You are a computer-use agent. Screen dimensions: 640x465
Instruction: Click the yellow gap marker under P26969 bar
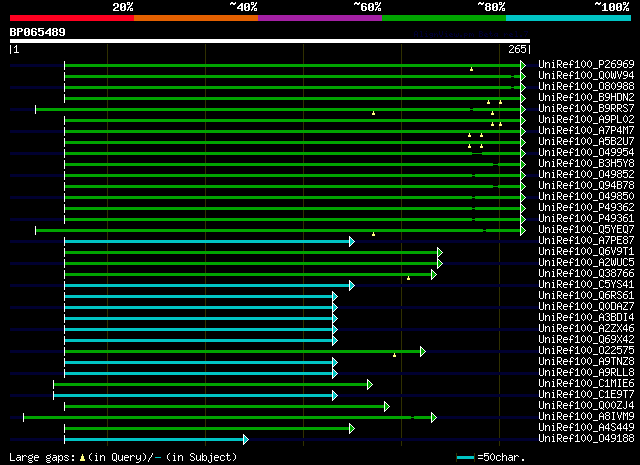pos(471,69)
